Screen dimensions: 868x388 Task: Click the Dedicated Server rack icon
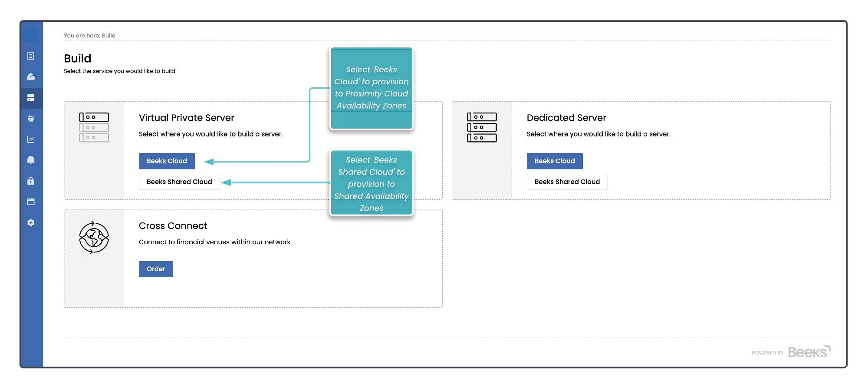click(482, 127)
